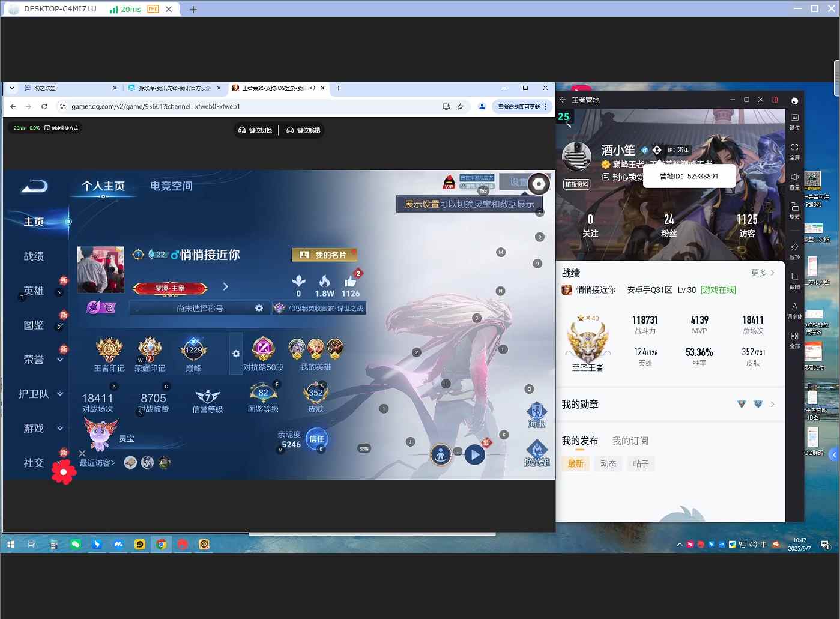Select 个人主页 tab
Screen dimensions: 840x619
point(103,186)
